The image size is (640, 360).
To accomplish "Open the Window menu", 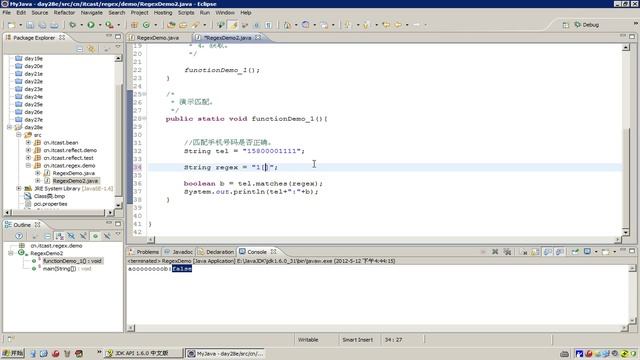I will (x=225, y=13).
